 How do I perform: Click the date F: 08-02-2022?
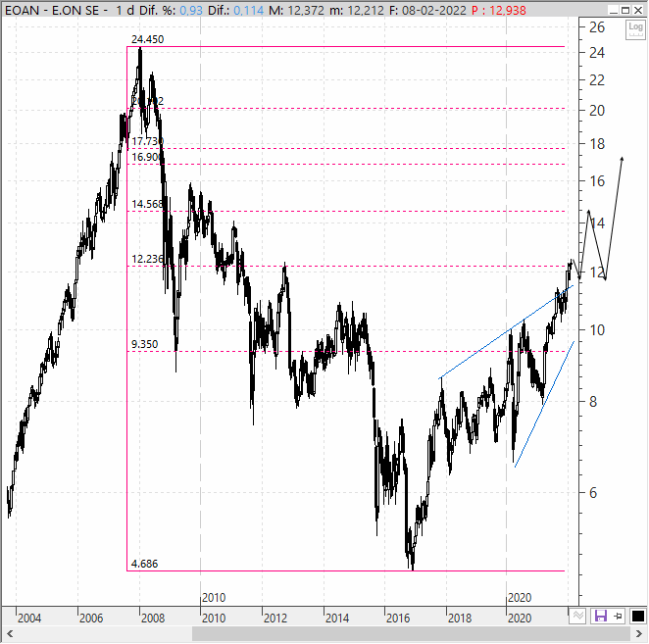[x=427, y=11]
